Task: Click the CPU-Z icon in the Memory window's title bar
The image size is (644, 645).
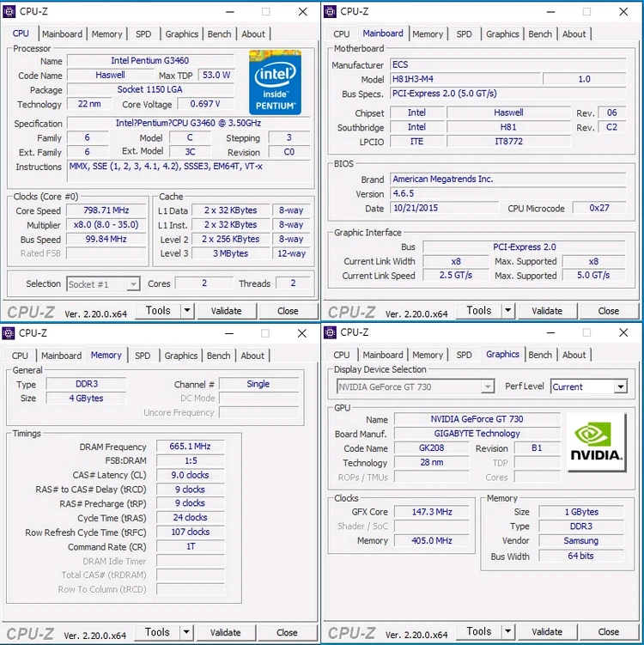Action: click(x=9, y=332)
